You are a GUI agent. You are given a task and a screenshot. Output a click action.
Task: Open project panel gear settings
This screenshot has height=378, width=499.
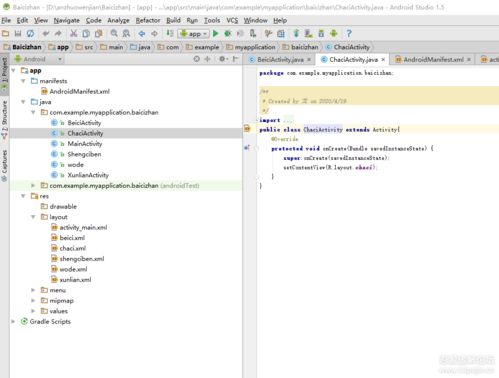pyautogui.click(x=223, y=59)
